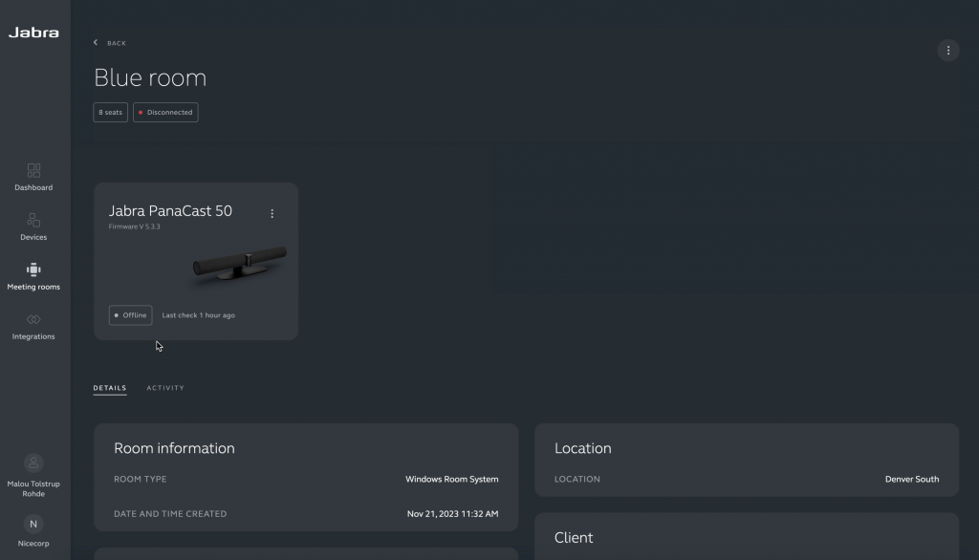Screen dimensions: 979x560
Task: Click the Disconnected status badge
Action: point(165,113)
